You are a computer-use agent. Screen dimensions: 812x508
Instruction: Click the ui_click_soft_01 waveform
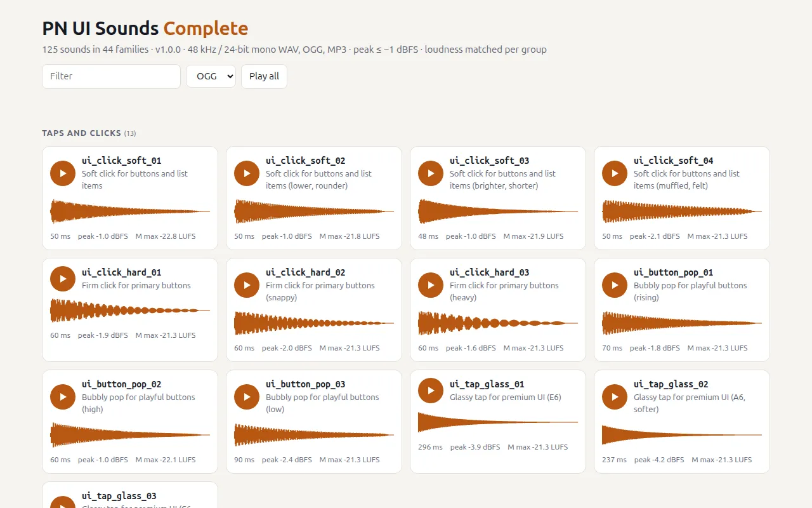[130, 211]
